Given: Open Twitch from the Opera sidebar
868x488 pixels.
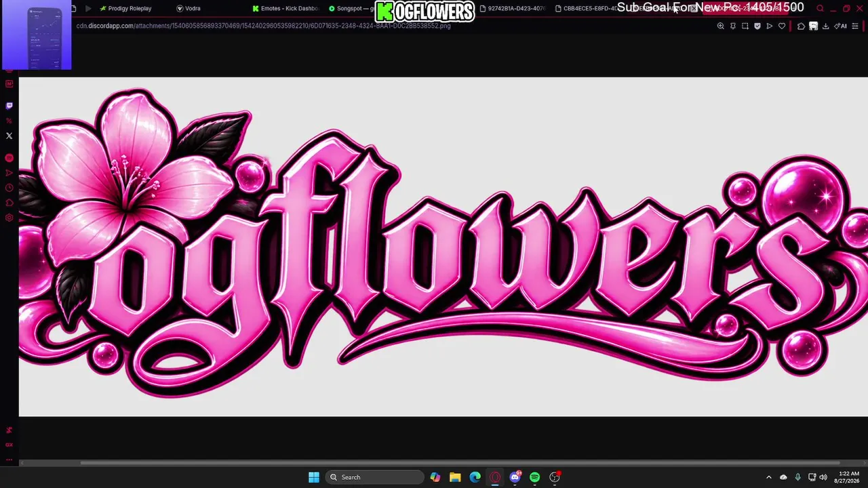Looking at the screenshot, I should (x=9, y=106).
